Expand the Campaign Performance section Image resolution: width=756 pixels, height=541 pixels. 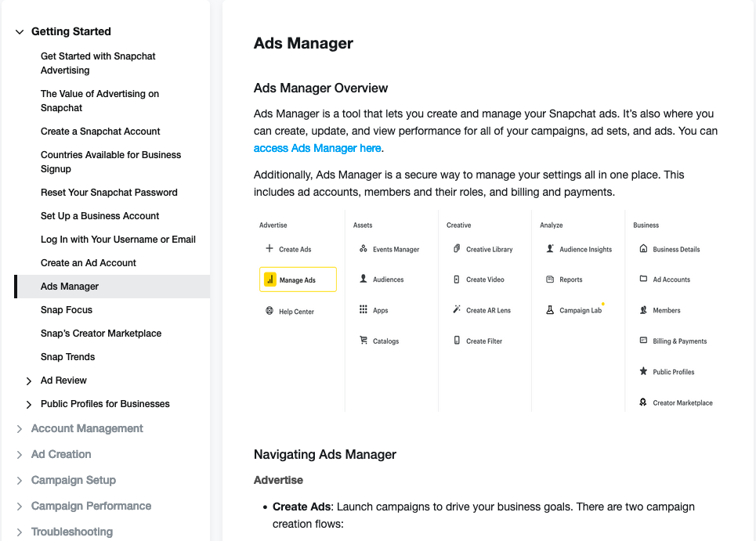[x=91, y=506]
